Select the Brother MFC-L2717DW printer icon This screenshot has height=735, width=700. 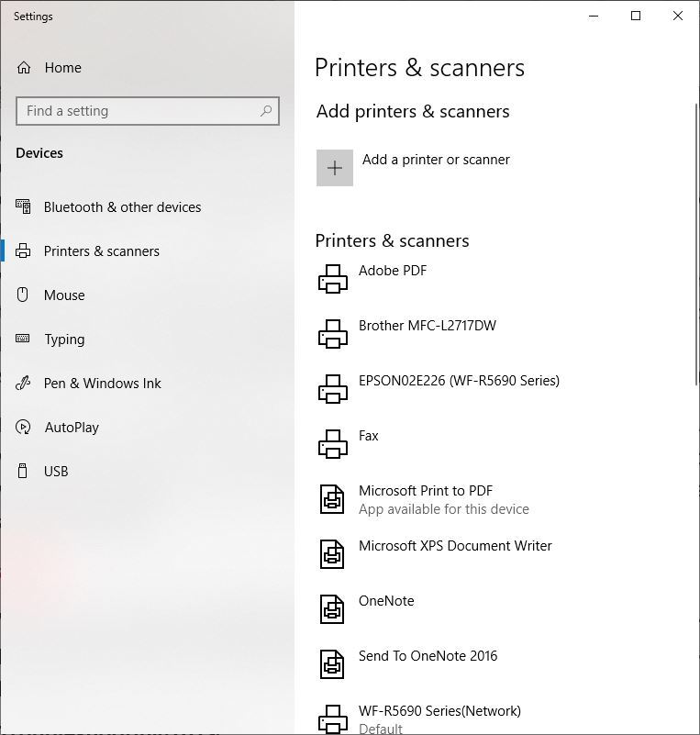coord(333,334)
